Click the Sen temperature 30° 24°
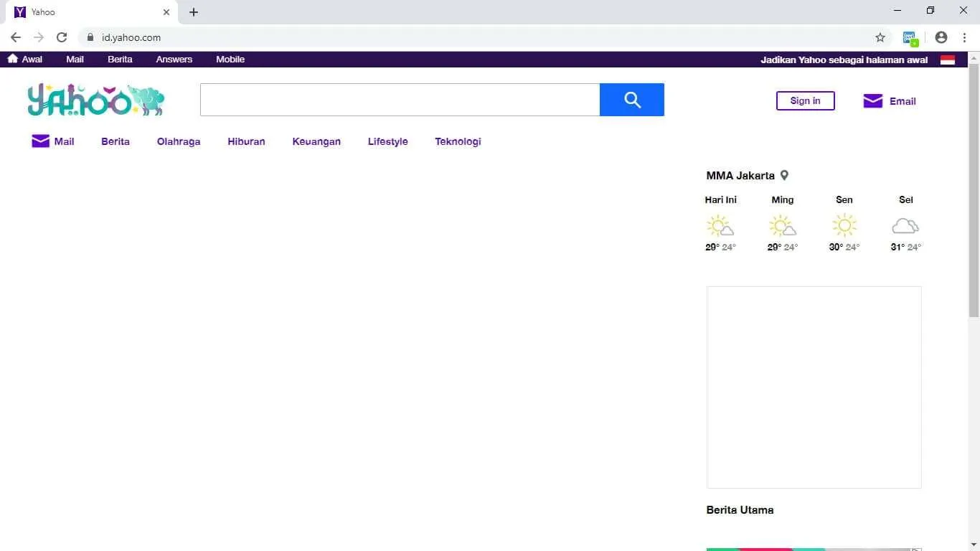The width and height of the screenshot is (980, 551). [844, 247]
